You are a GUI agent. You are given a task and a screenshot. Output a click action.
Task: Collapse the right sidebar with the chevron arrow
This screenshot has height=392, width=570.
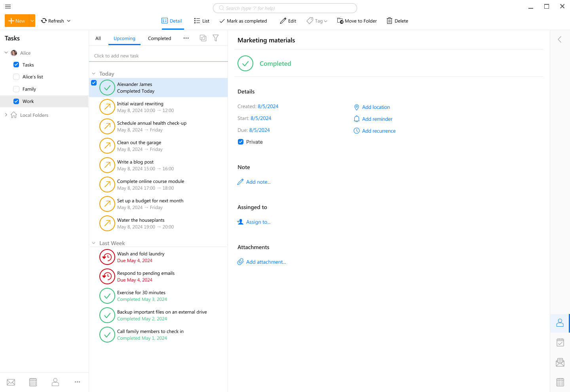pyautogui.click(x=560, y=39)
